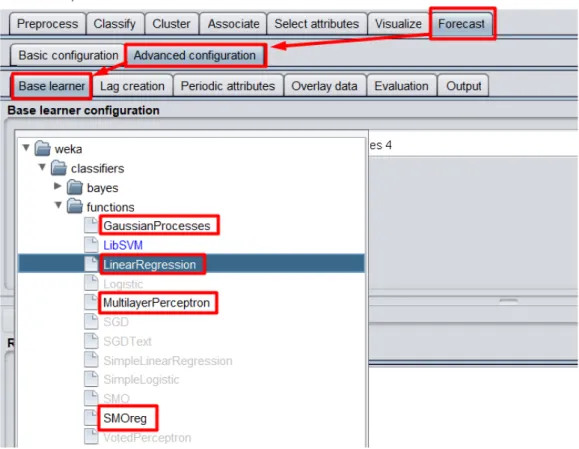
Task: Open the Basic configuration tab
Action: 68,55
